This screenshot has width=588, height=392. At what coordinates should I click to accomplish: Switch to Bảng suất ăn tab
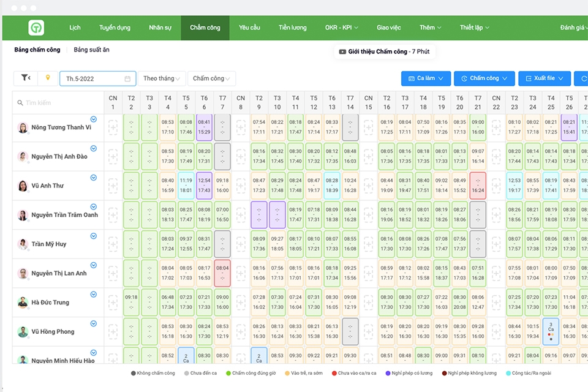coord(91,50)
